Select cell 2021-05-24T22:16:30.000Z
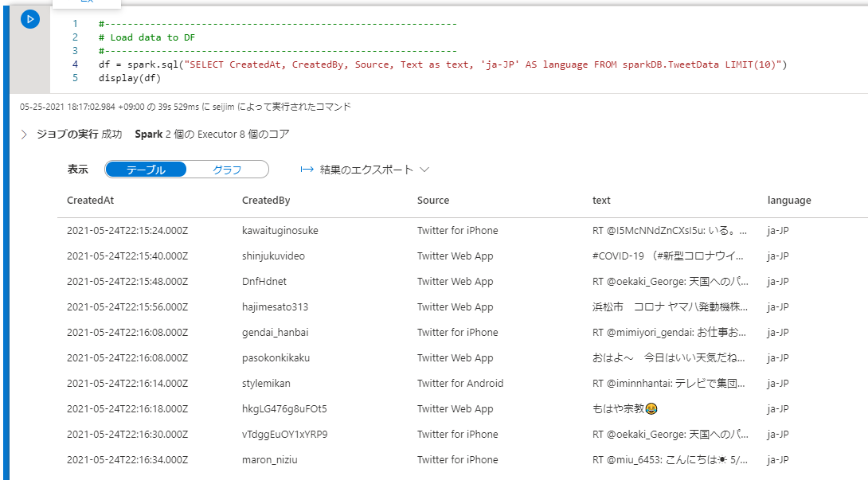The image size is (868, 480). pyautogui.click(x=127, y=434)
